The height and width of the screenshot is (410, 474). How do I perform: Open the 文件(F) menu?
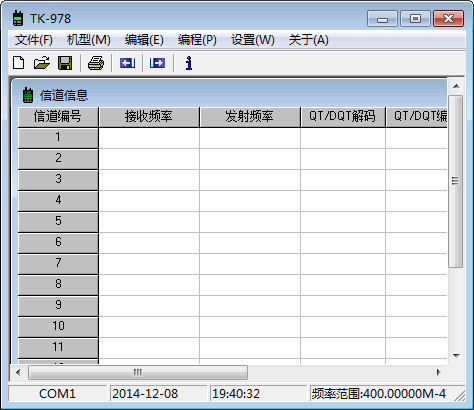(x=34, y=40)
